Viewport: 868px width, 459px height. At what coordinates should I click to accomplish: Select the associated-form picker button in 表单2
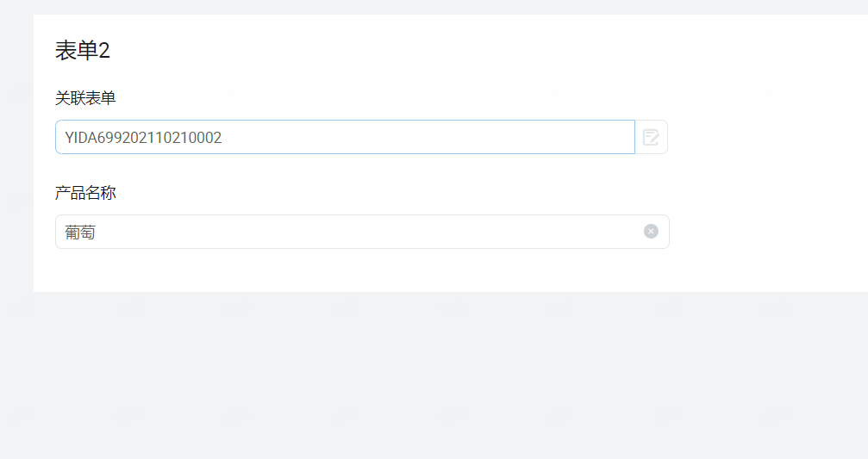[x=651, y=137]
